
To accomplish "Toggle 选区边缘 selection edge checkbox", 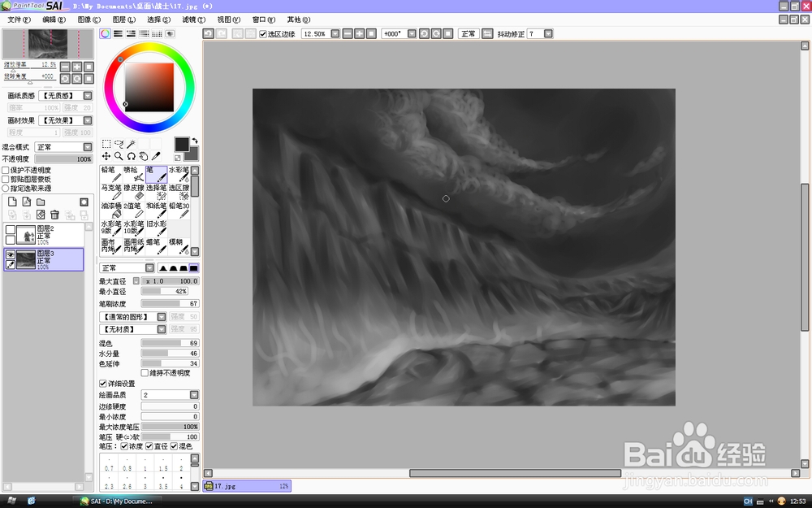I will coord(263,34).
